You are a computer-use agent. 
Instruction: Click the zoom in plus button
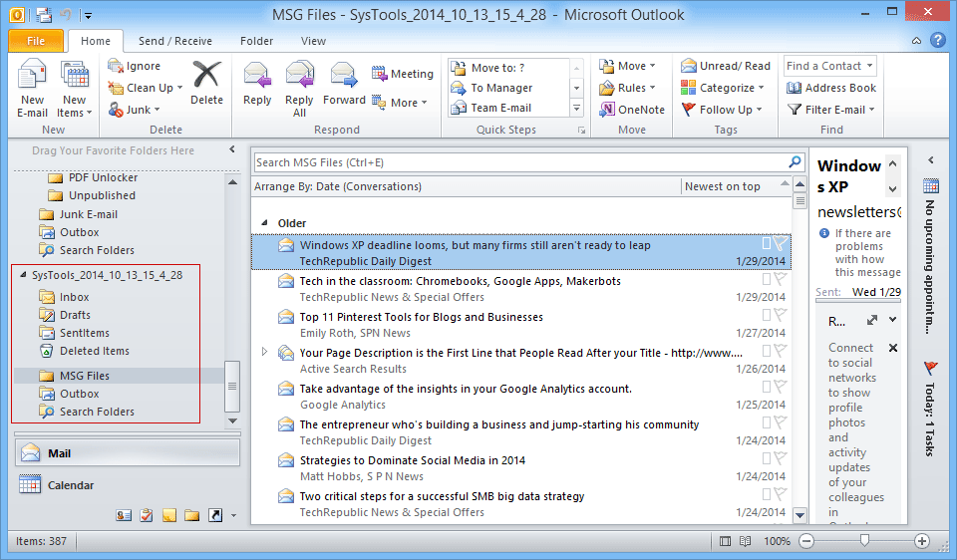coord(921,541)
